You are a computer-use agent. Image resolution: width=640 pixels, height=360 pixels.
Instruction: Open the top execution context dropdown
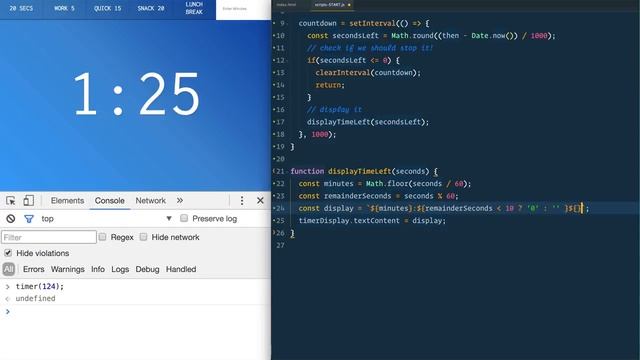(106, 219)
